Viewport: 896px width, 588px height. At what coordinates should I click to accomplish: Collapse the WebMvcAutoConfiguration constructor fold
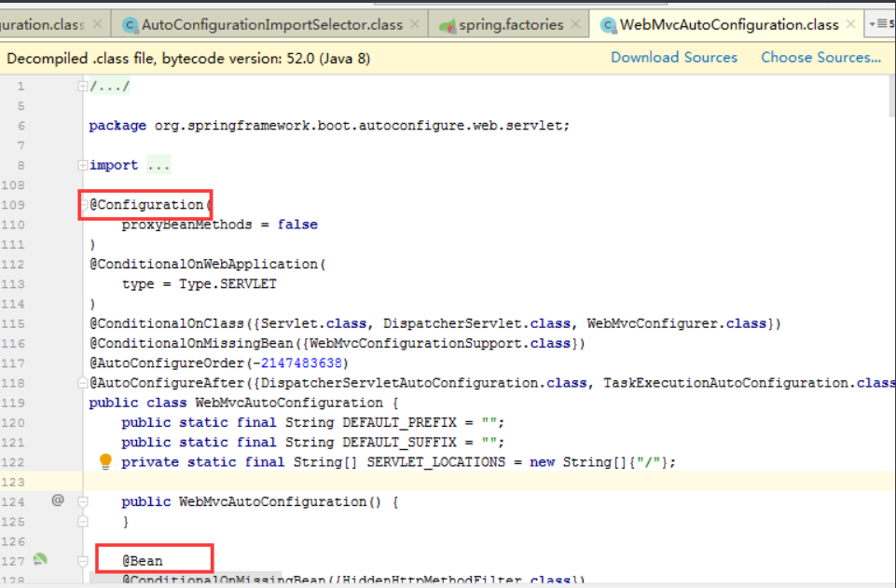(83, 501)
